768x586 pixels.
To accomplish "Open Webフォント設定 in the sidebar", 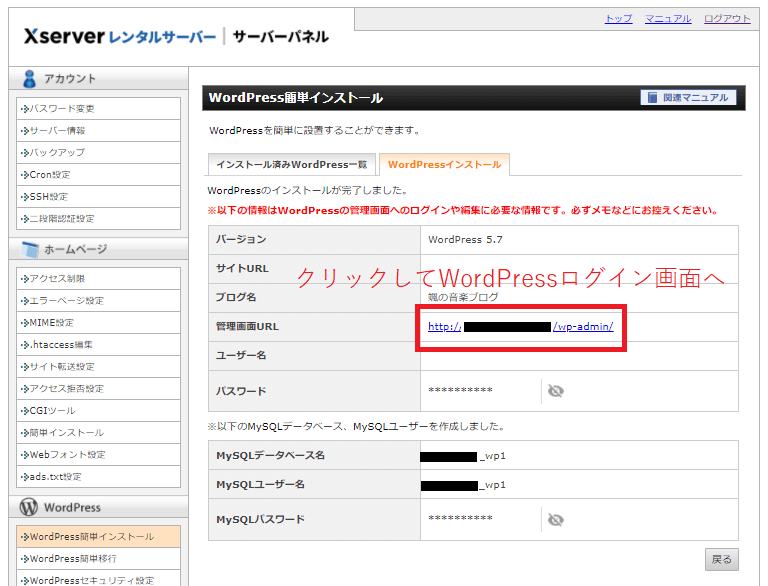I will (x=98, y=455).
